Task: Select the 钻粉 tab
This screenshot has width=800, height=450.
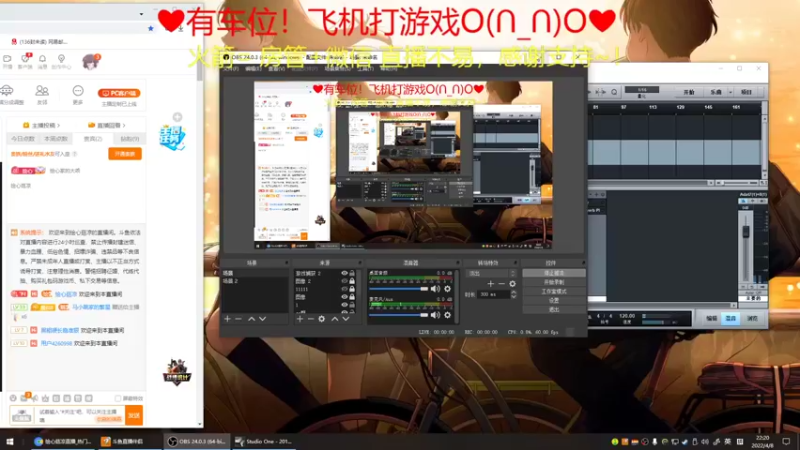Action: 130,139
